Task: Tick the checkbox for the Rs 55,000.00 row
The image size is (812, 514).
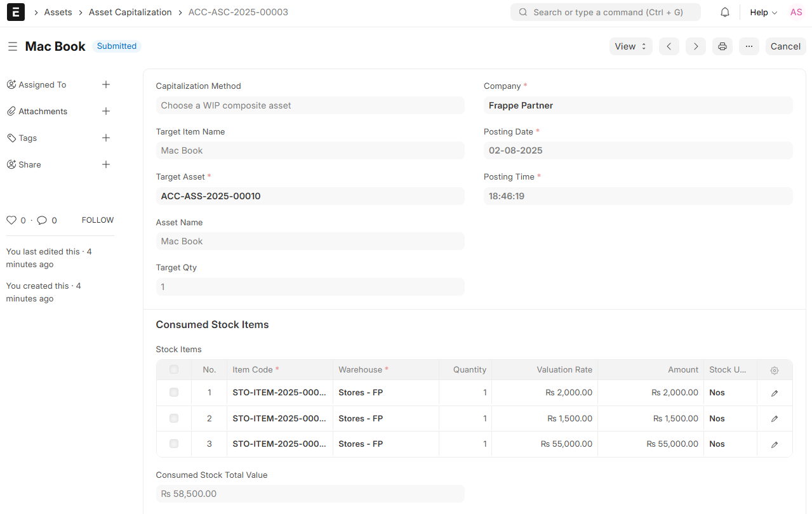Action: pyautogui.click(x=174, y=444)
